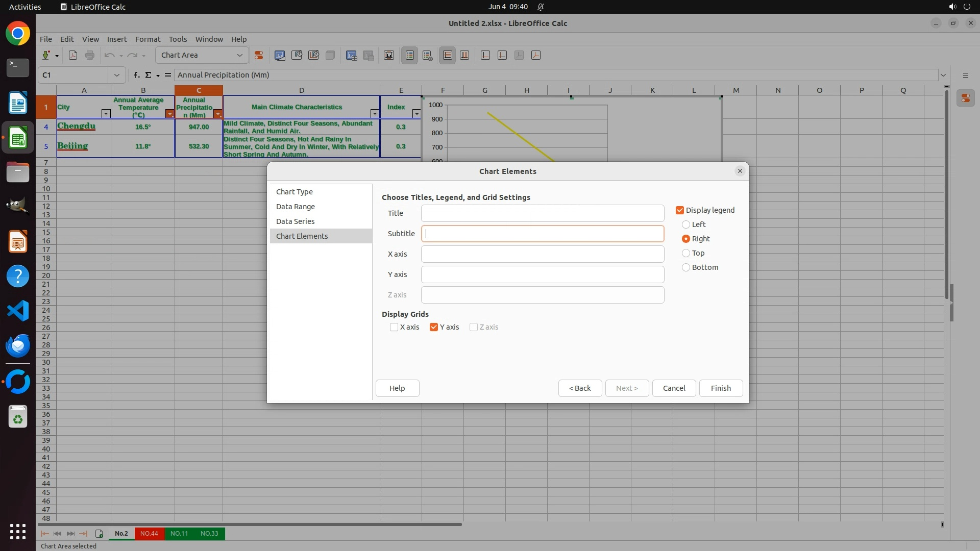Enable X axis grid checkbox

coord(394,327)
